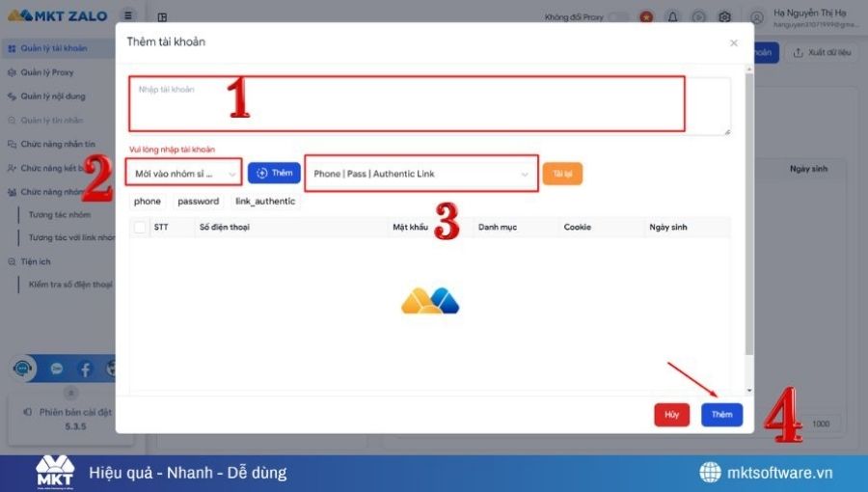Click the settings gear icon in the top bar
This screenshot has width=868, height=492.
pos(724,17)
